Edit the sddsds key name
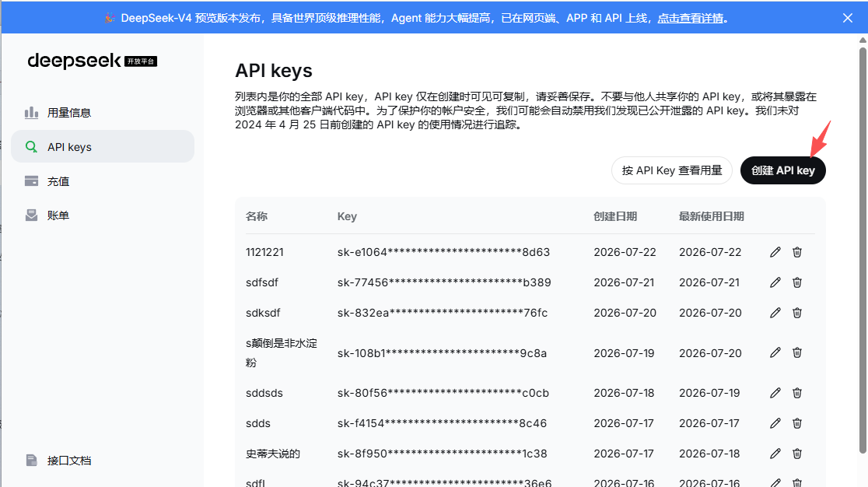The width and height of the screenshot is (868, 487). [x=775, y=393]
